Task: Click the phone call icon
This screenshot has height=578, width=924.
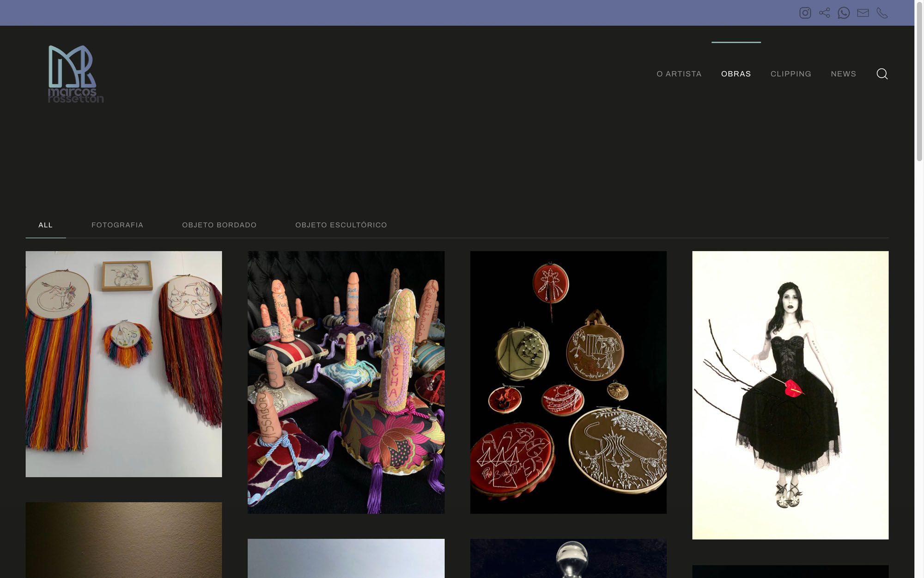Action: (x=882, y=13)
